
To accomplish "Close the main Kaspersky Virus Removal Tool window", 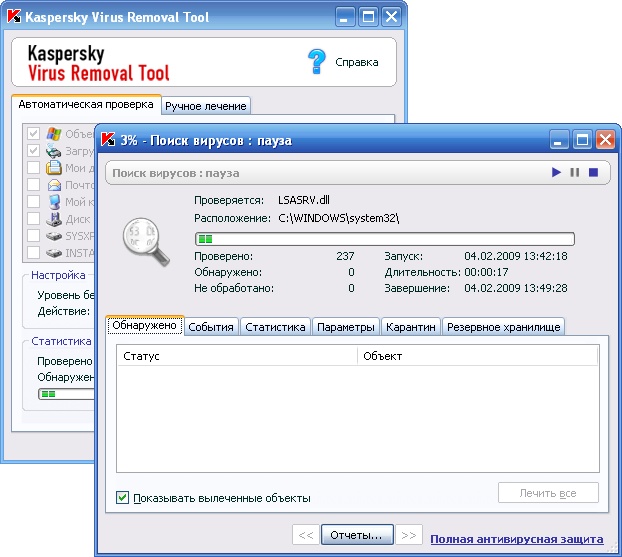I will pos(391,17).
